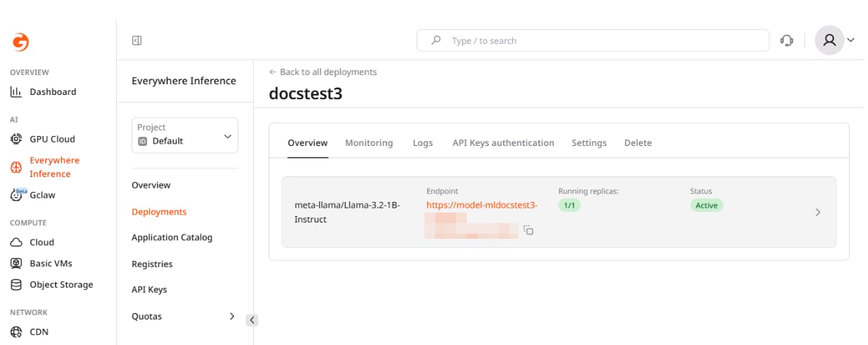
Task: Expand the account menu chevron
Action: pyautogui.click(x=851, y=41)
